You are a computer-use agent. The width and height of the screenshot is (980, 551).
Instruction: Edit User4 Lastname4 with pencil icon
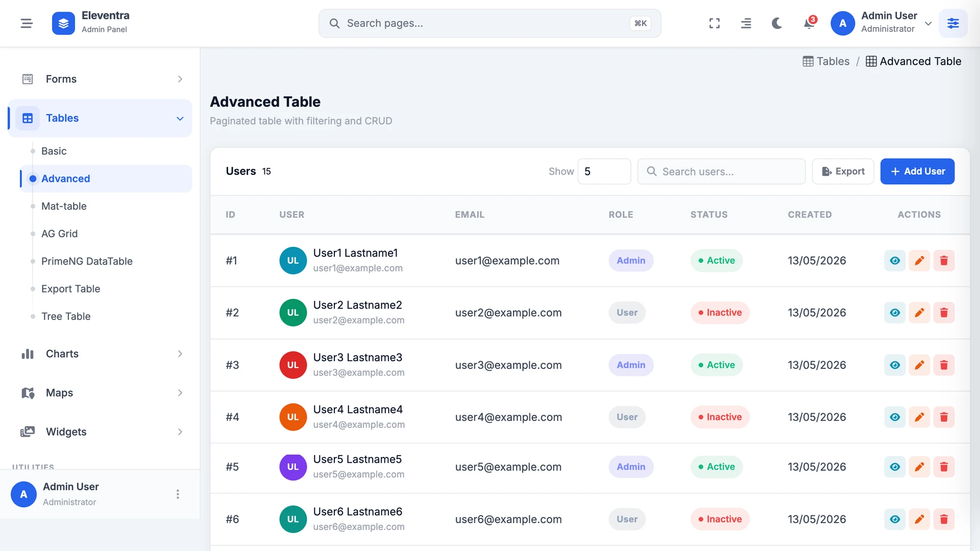(x=919, y=417)
